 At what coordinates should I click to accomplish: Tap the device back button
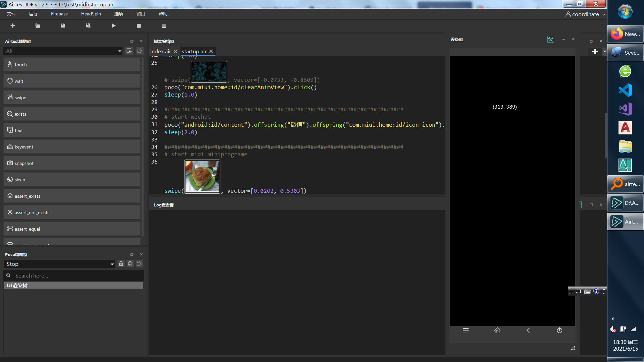528,330
